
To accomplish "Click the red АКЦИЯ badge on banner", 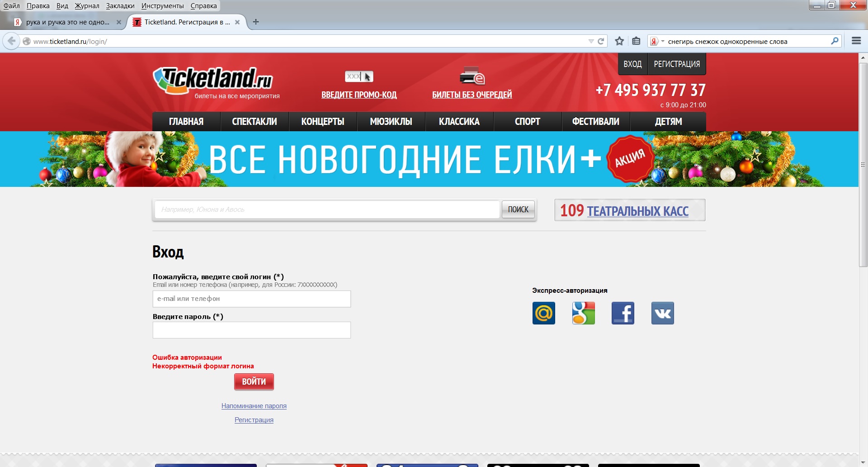I will point(630,158).
